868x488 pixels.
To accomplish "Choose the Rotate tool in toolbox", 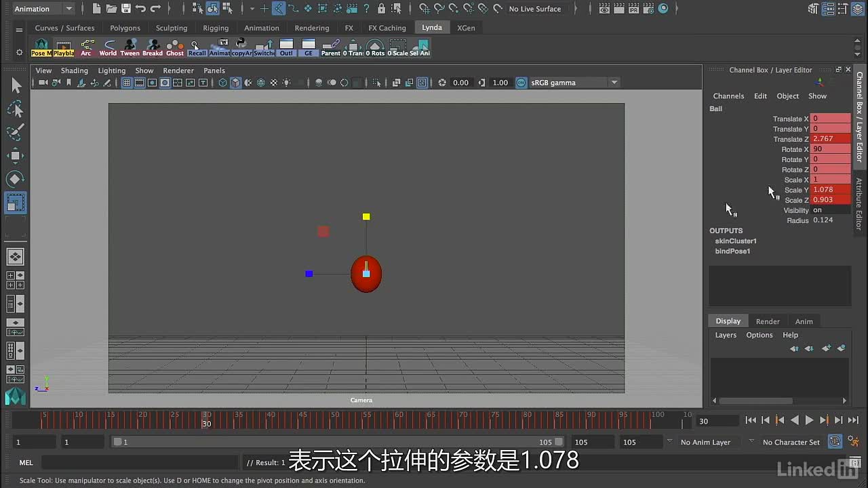I will click(16, 178).
